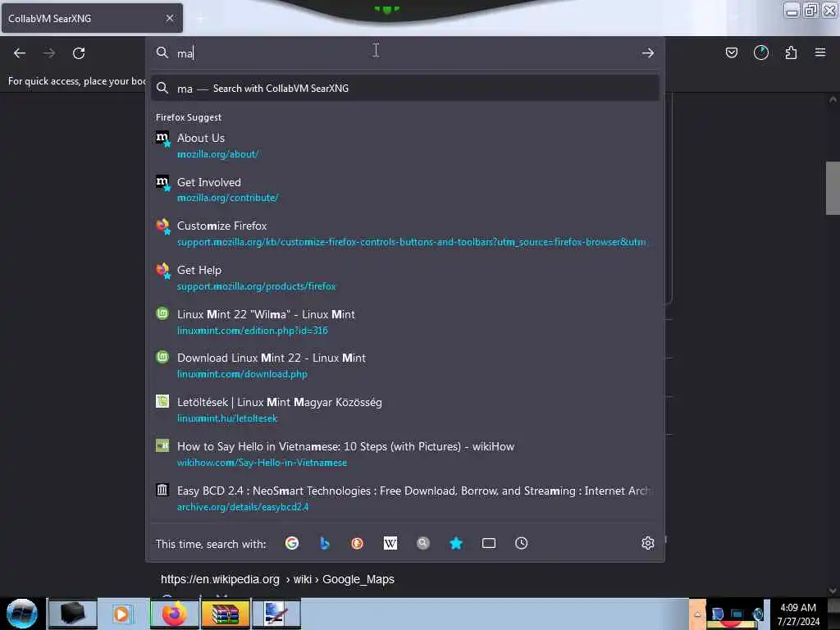Open the Customize Firefox suggestion

pos(405,234)
